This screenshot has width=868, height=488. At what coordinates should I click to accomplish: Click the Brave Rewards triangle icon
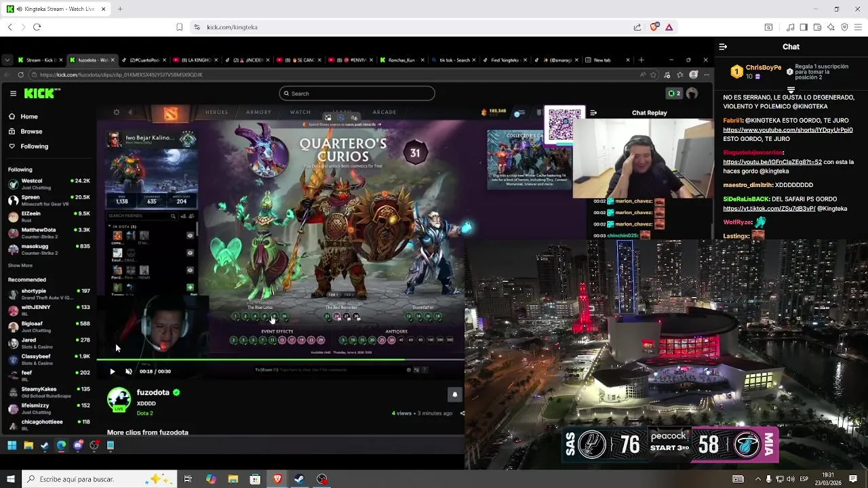(669, 27)
